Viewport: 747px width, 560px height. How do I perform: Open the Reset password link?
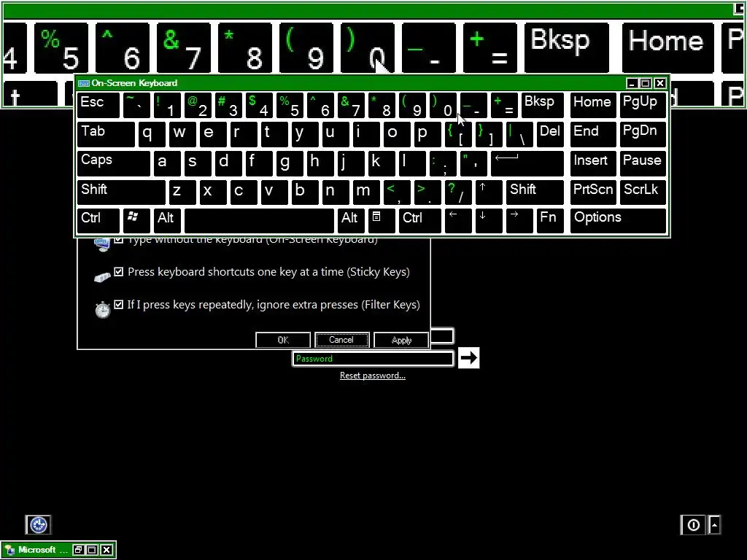[x=373, y=376]
